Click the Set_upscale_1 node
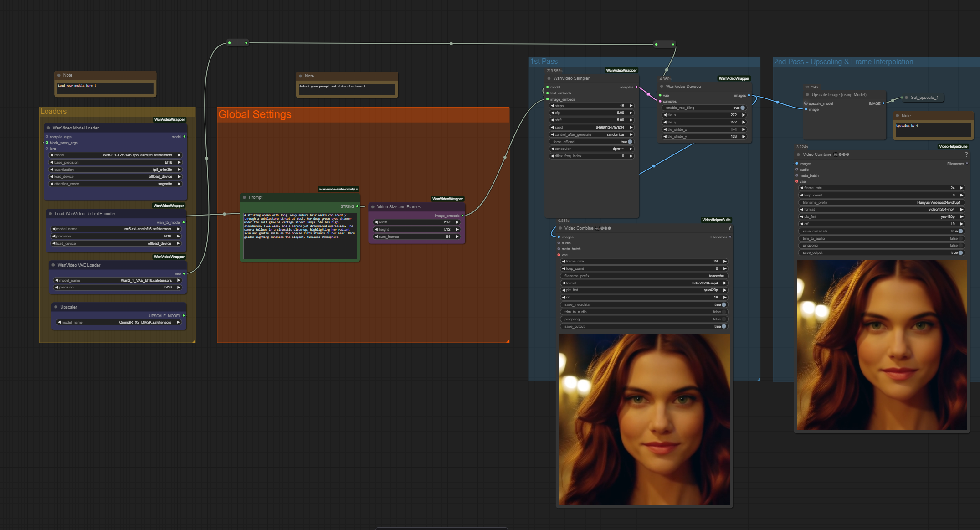 click(924, 98)
